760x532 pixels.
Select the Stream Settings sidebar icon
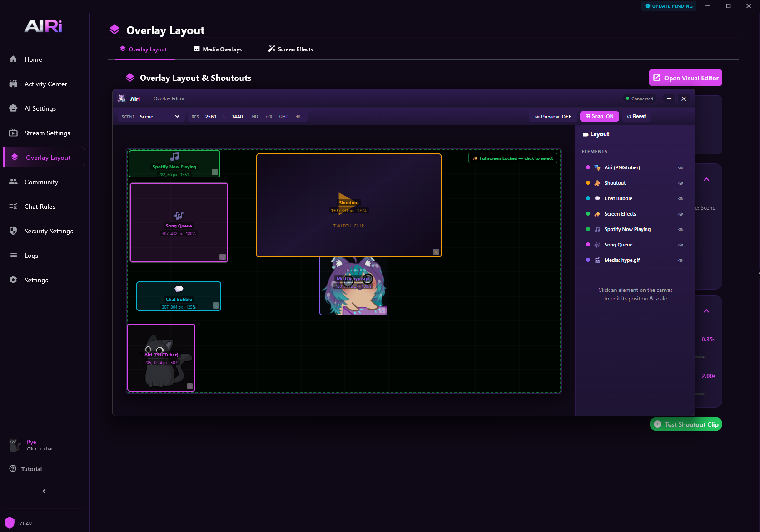tap(14, 133)
